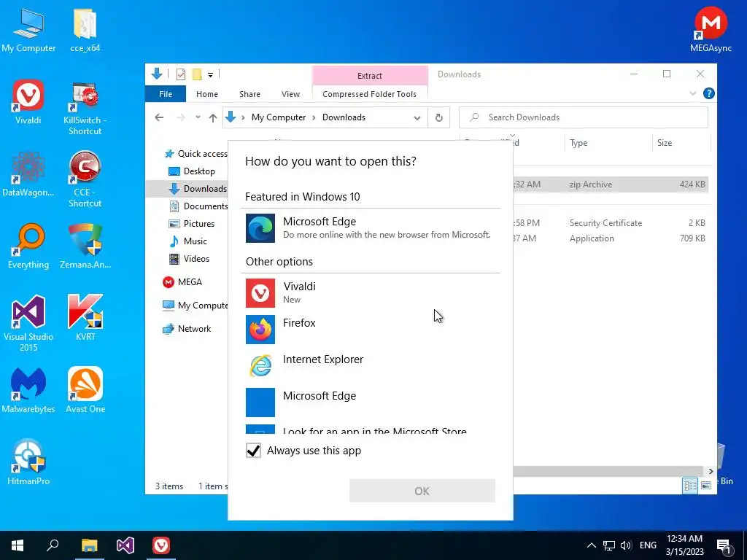Viewport: 747px width, 560px height.
Task: Click the Back arrow in Explorer
Action: [159, 117]
